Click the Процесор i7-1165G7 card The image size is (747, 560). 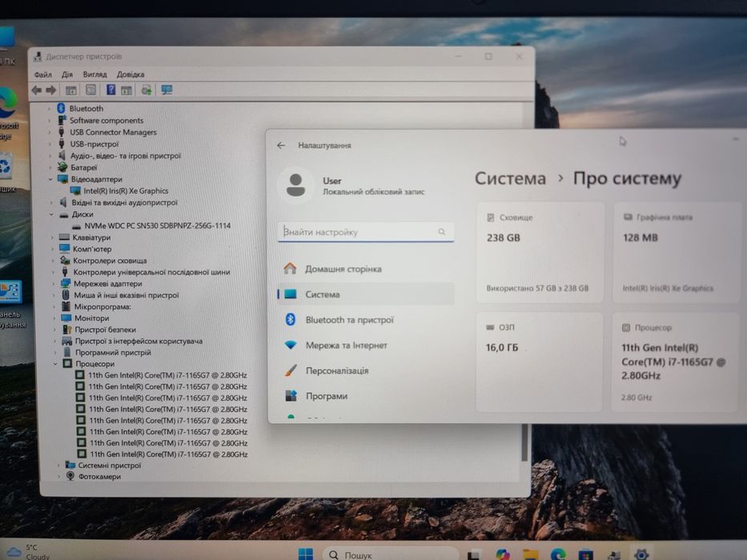pos(675,362)
